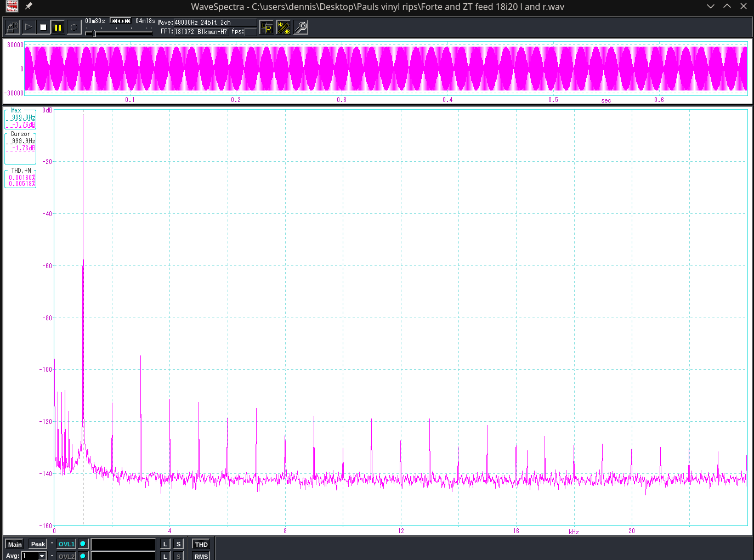This screenshot has height=560, width=754.
Task: Click the -100 dB axis label
Action: click(x=46, y=370)
